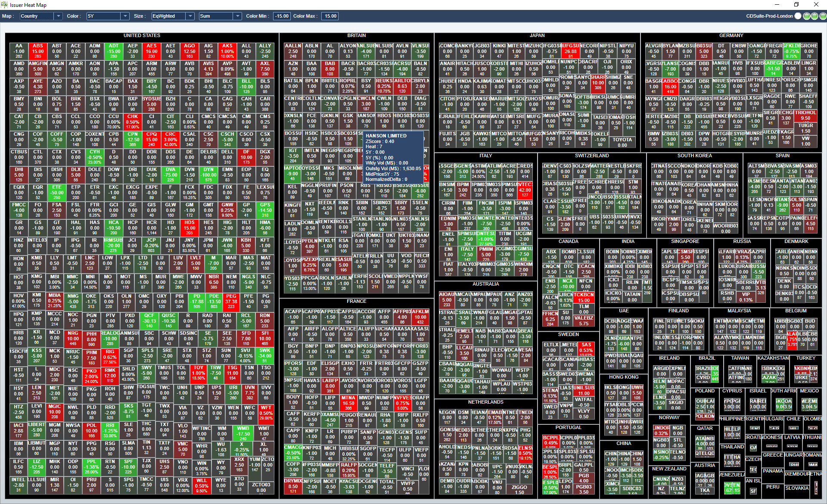Image resolution: width=827 pixels, height=504 pixels.
Task: Click the second green status light
Action: (814, 16)
